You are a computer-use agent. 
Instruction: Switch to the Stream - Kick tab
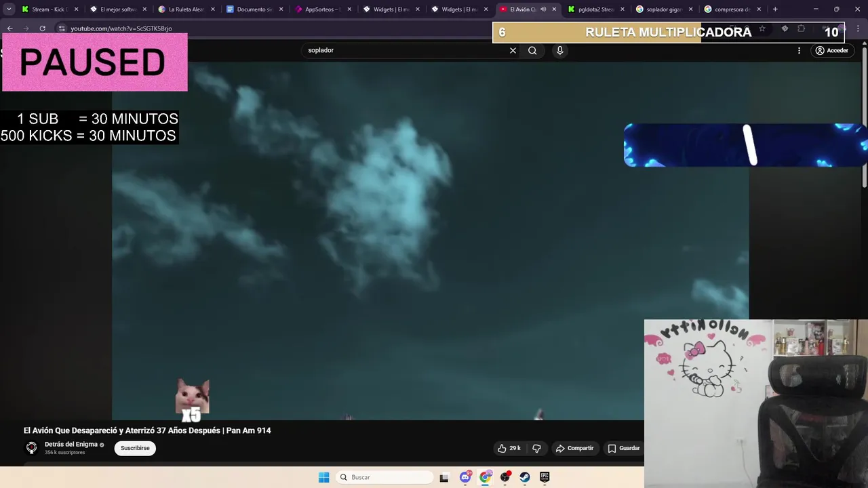(x=50, y=9)
